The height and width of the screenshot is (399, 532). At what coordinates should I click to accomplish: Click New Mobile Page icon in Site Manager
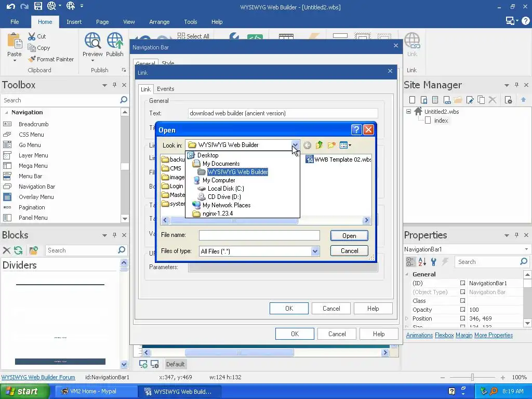point(424,100)
